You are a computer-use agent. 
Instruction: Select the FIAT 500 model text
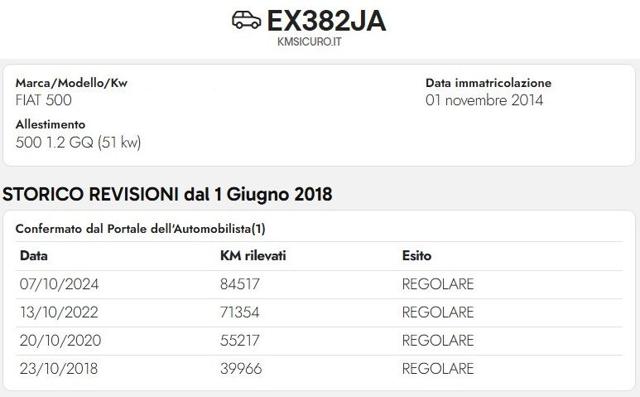tap(44, 100)
